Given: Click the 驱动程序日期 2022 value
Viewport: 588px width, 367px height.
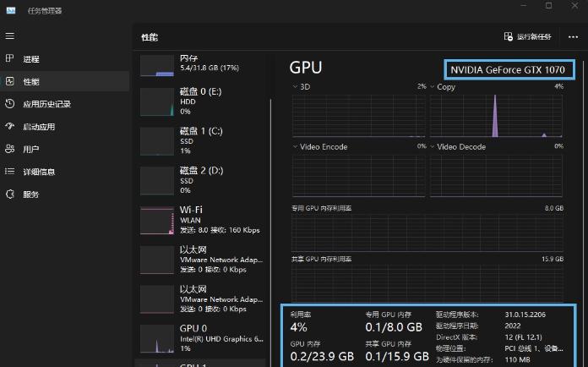Looking at the screenshot, I should (513, 326).
